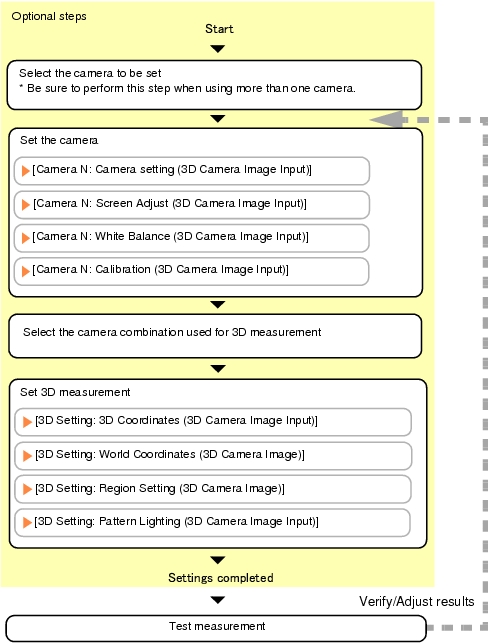Click 'Select the camera to be set' text

pyautogui.click(x=90, y=73)
